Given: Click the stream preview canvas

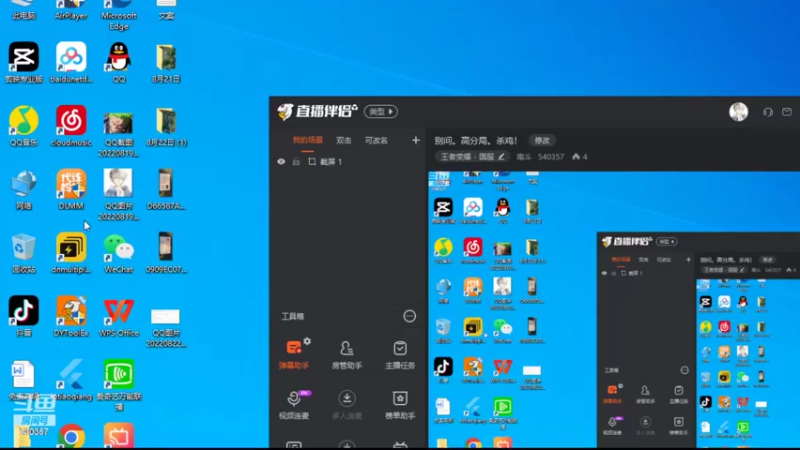Looking at the screenshot, I should (x=614, y=310).
